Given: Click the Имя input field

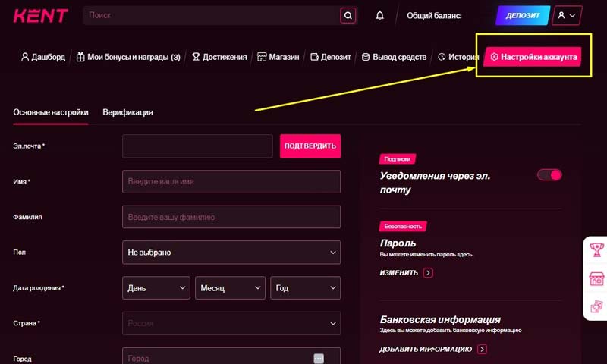Looking at the screenshot, I should pos(231,182).
